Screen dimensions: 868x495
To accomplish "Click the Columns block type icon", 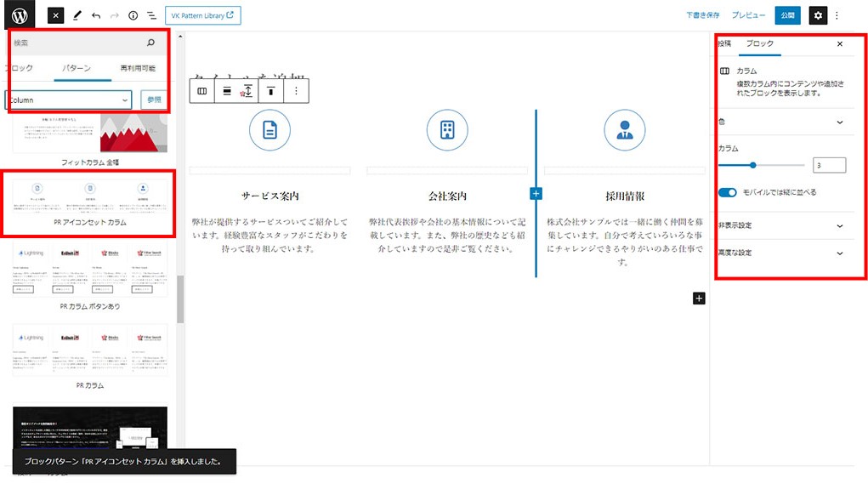I will [202, 91].
